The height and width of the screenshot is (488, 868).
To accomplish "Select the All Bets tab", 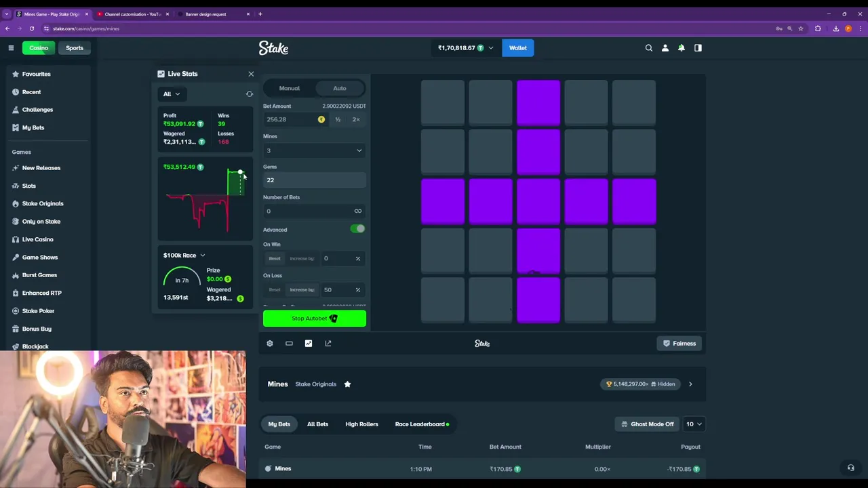I will point(317,424).
